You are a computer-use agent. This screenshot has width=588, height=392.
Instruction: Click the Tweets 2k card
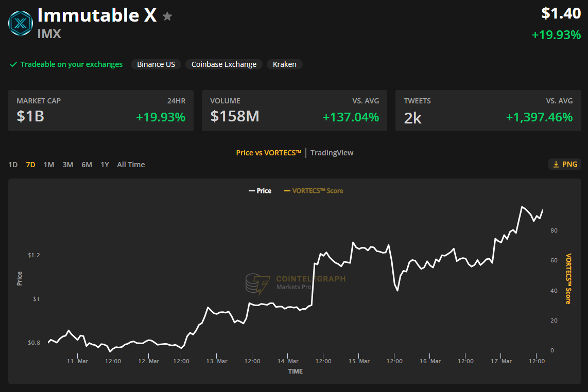click(x=488, y=111)
